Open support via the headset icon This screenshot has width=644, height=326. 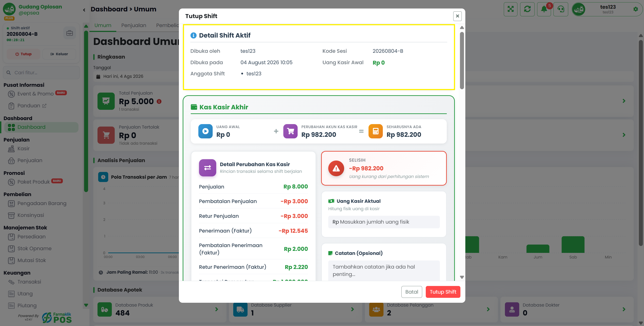[x=561, y=9]
